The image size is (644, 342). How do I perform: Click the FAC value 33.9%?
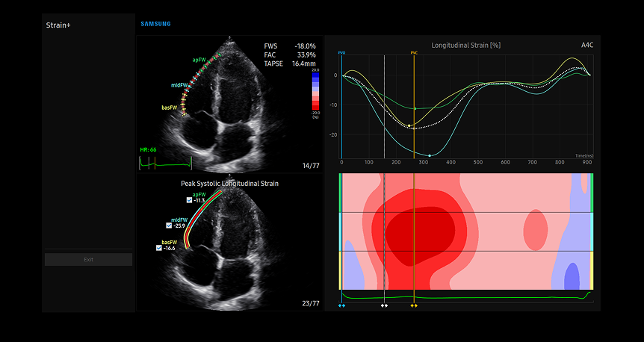click(306, 55)
